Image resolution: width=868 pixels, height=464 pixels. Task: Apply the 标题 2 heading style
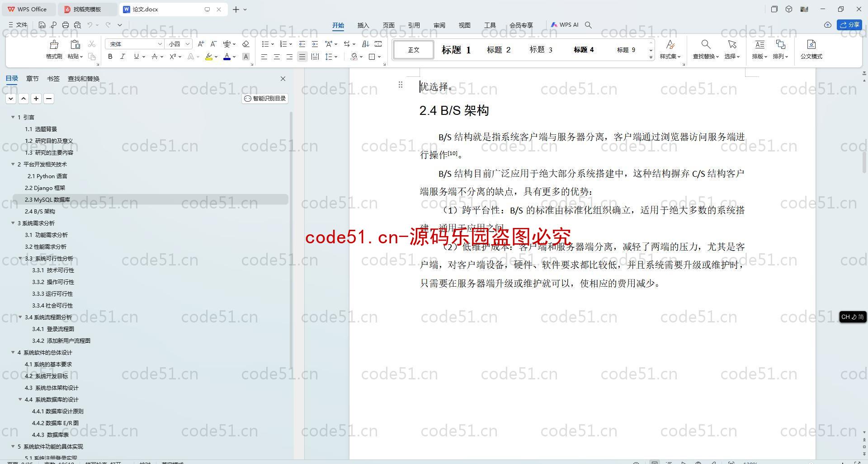[x=499, y=50]
